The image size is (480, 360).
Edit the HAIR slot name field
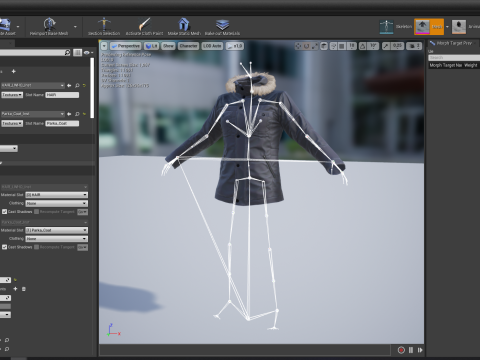tap(62, 95)
